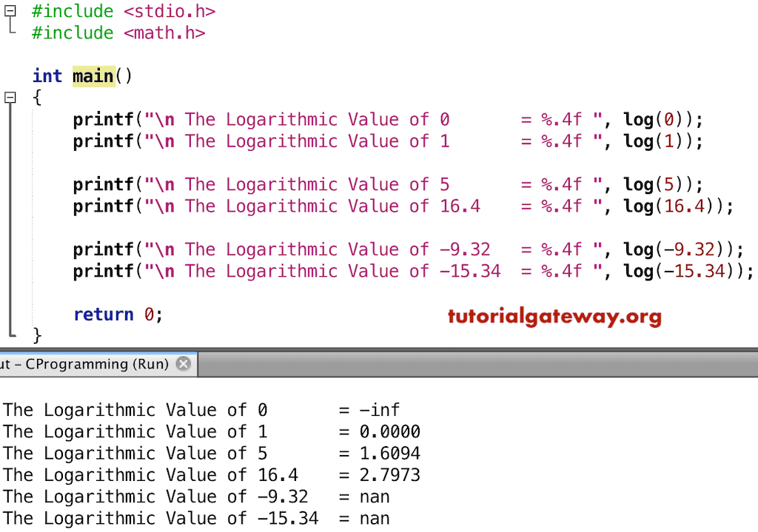The width and height of the screenshot is (758, 532).
Task: Click the highlighted main identifier
Action: [x=93, y=75]
